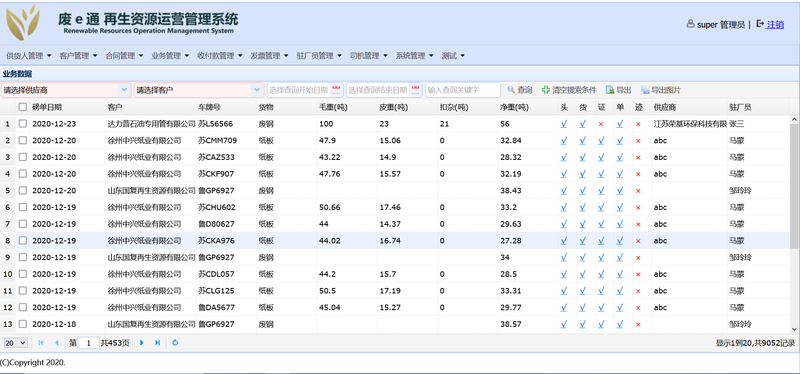Expand the 收付款管理 menu

[220, 56]
